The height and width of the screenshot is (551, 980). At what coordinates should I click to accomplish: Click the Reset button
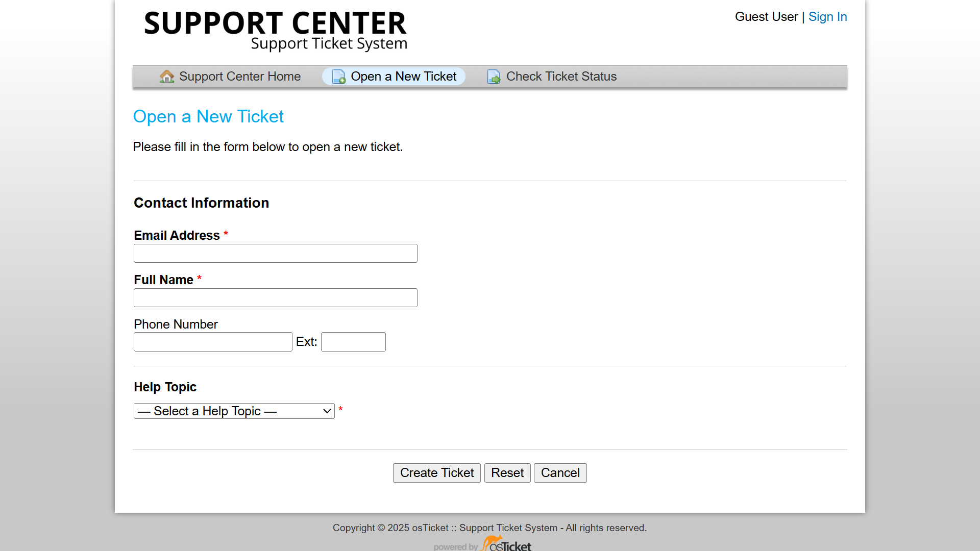pyautogui.click(x=507, y=473)
